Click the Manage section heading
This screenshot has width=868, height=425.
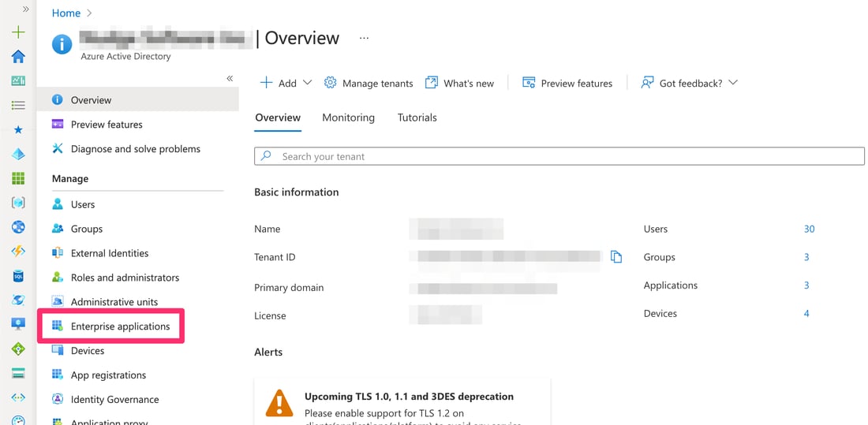[x=69, y=179]
